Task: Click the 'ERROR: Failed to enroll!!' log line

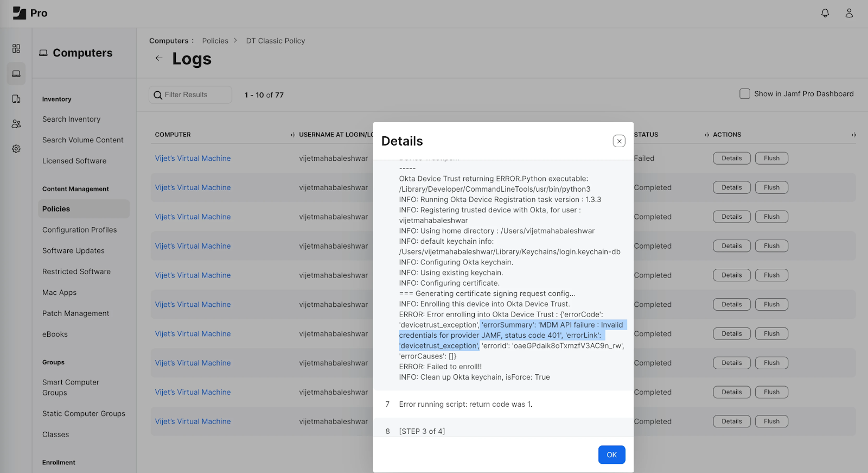Action: click(x=441, y=367)
